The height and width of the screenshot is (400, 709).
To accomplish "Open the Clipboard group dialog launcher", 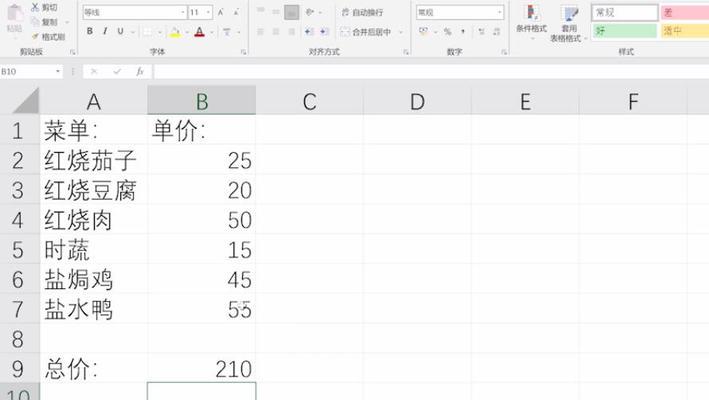I will point(72,52).
